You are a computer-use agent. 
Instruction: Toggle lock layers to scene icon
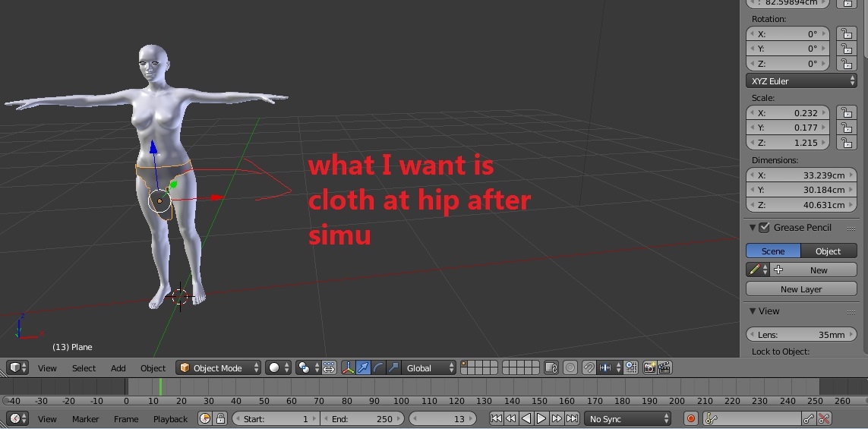[551, 367]
